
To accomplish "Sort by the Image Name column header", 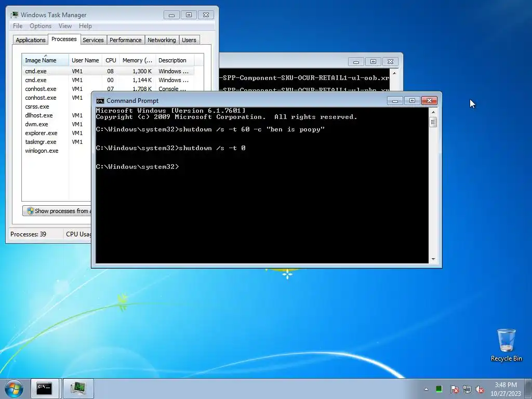I will [46, 60].
